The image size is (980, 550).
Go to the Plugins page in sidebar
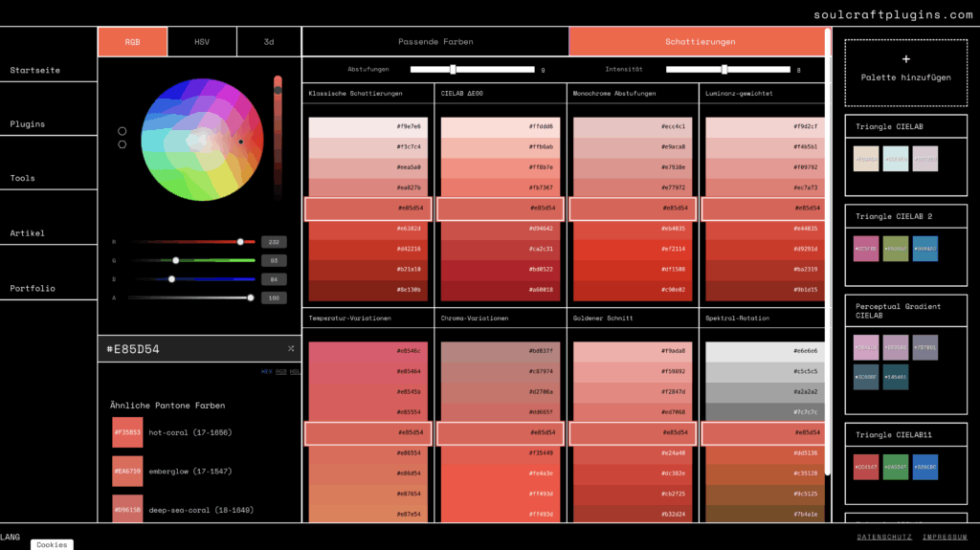tap(28, 124)
